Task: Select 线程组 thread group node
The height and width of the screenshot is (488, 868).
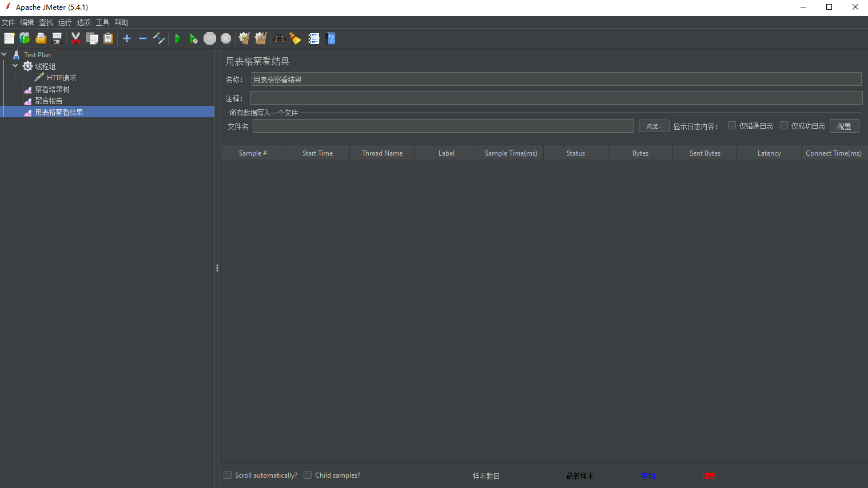Action: coord(45,66)
